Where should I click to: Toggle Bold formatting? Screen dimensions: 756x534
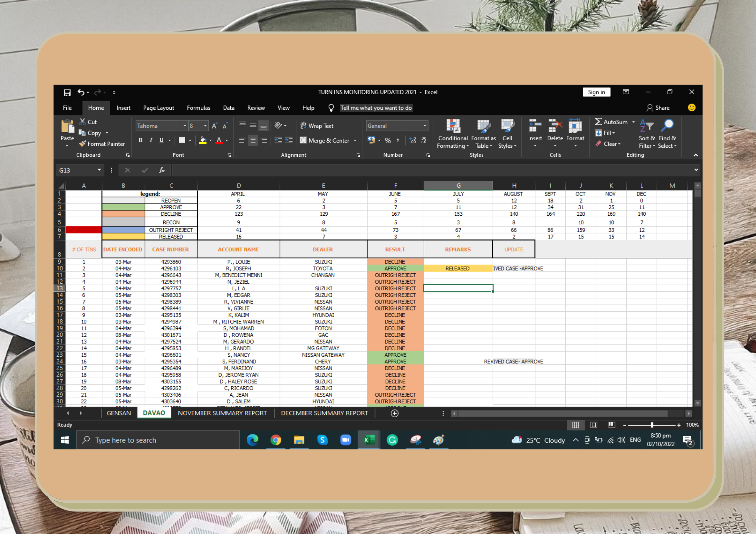[140, 140]
